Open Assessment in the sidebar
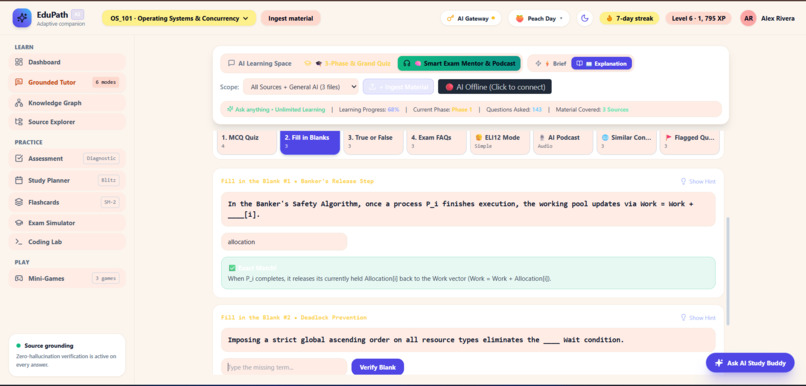 (x=67, y=158)
